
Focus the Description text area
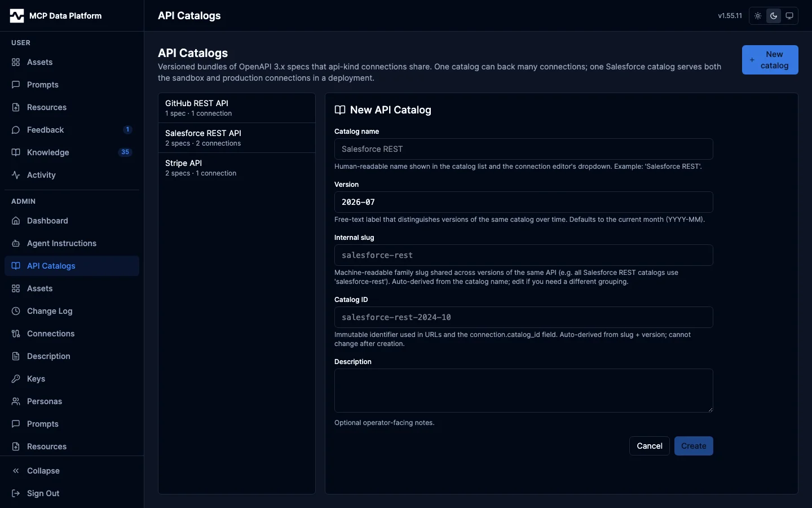524,391
